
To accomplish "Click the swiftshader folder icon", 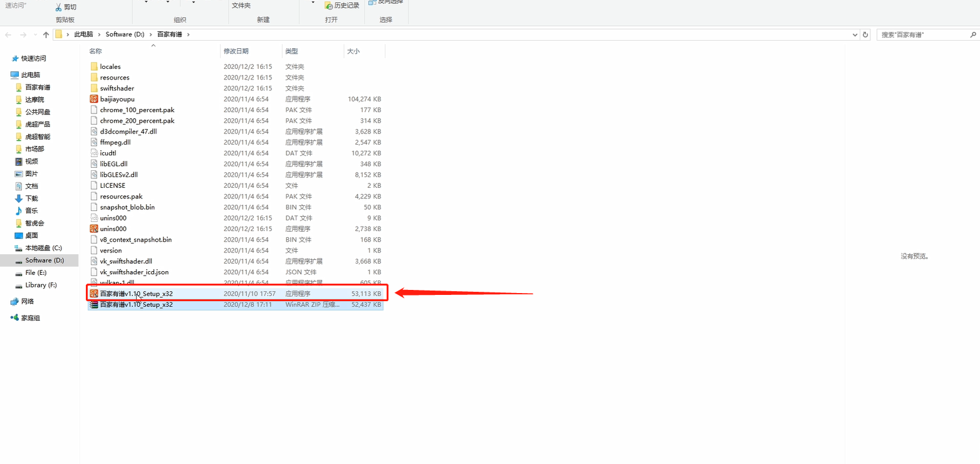I will click(94, 88).
